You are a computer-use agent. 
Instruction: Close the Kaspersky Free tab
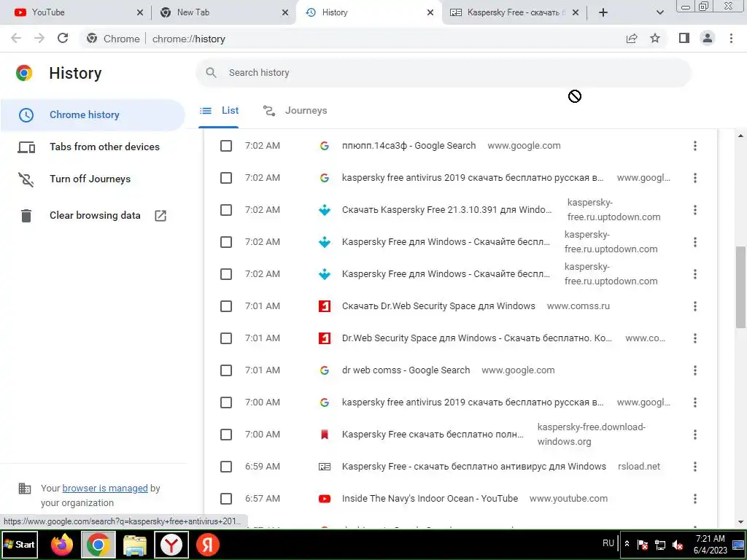pyautogui.click(x=576, y=13)
